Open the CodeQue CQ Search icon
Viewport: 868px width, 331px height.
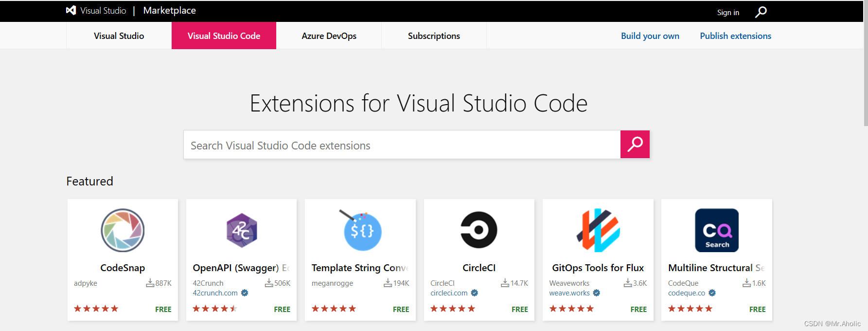point(717,230)
